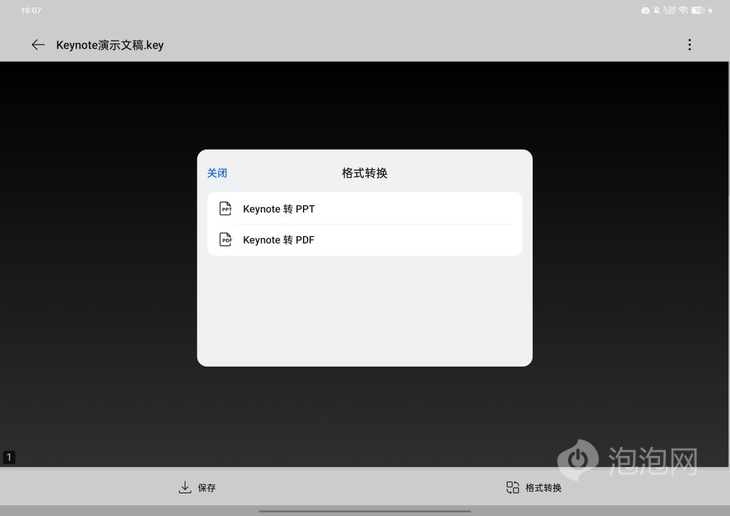
Task: Tap the Wi-Fi status icon
Action: 683,10
